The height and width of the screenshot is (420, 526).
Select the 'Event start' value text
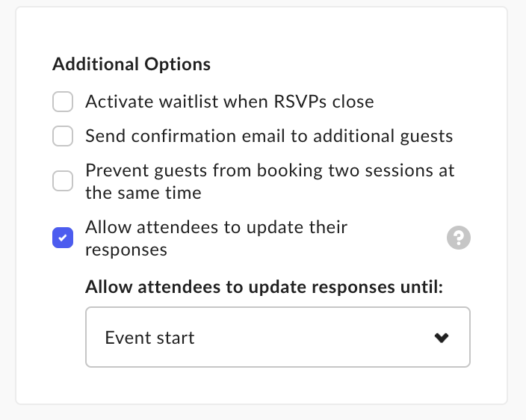(149, 338)
